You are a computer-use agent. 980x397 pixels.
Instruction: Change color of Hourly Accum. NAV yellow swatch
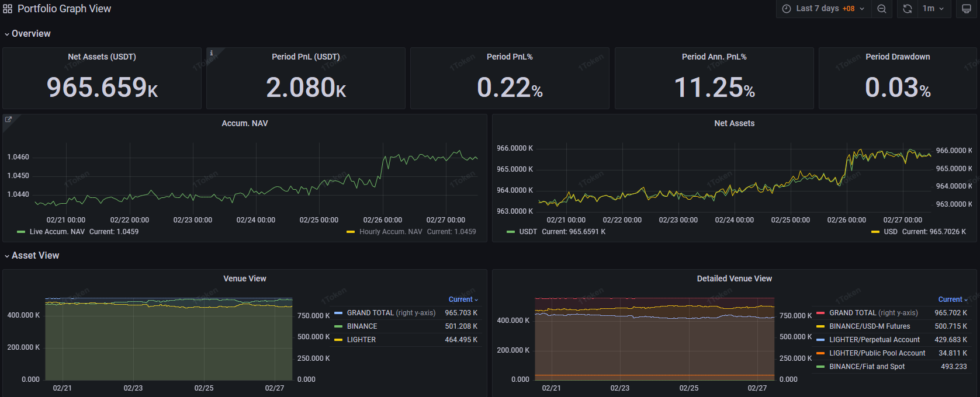[x=351, y=232]
